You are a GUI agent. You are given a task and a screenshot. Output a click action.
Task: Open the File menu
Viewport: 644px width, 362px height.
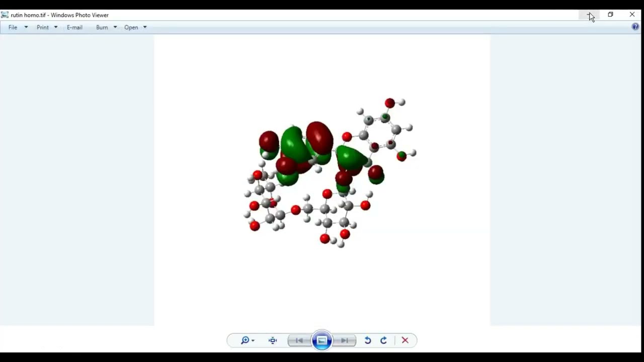pyautogui.click(x=13, y=27)
